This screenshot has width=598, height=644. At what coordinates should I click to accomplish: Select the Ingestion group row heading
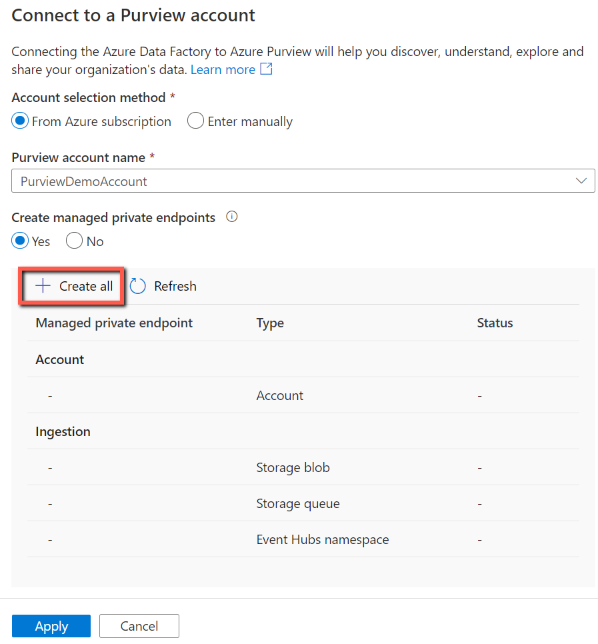pyautogui.click(x=63, y=432)
